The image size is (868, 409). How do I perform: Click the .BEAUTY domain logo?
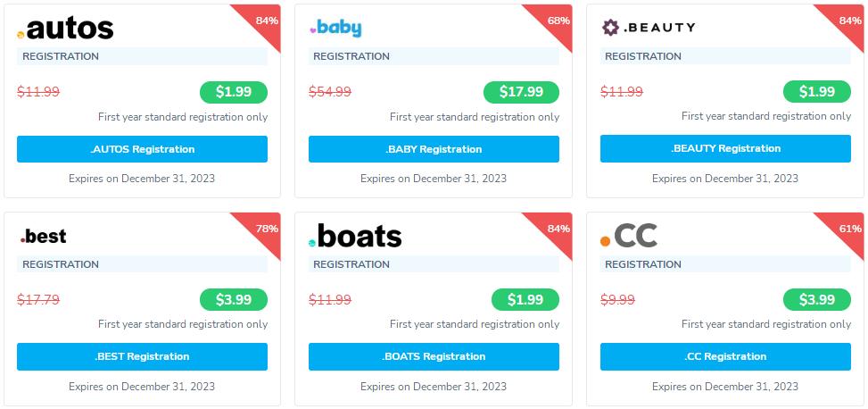649,28
